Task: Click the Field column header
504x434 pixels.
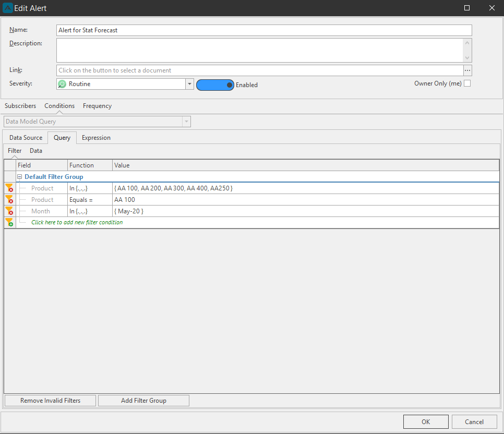Action: [42, 165]
